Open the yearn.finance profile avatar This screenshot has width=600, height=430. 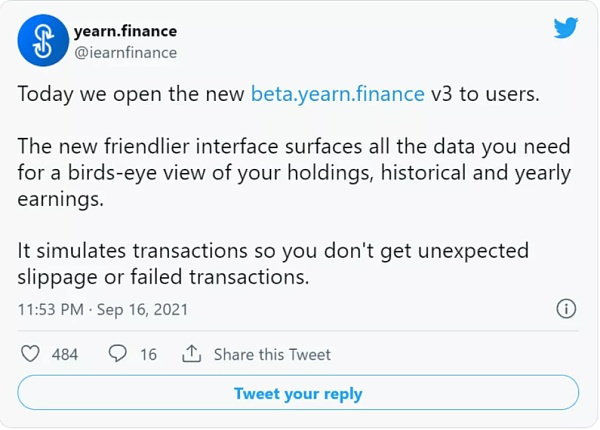click(x=43, y=41)
